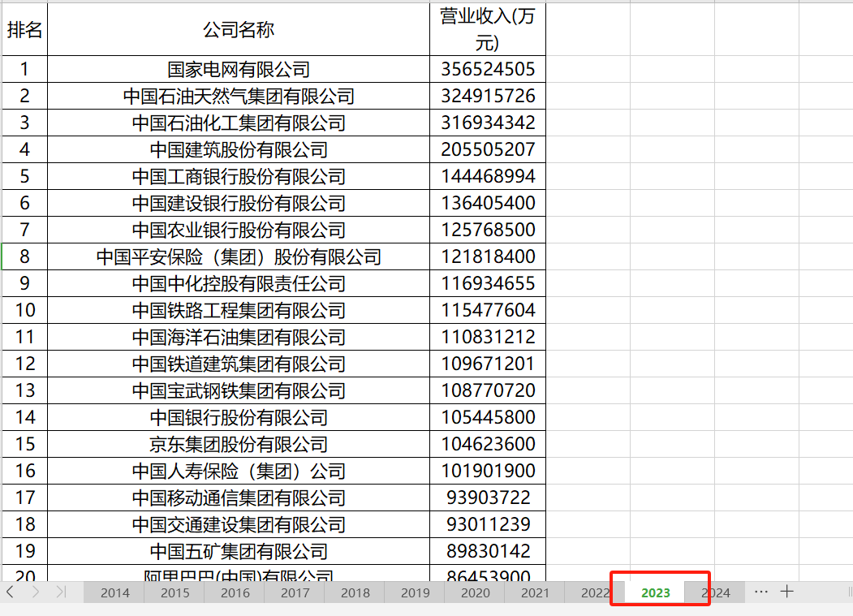
Task: Select cell 中国工商银行股份有限公司
Action: tap(239, 176)
